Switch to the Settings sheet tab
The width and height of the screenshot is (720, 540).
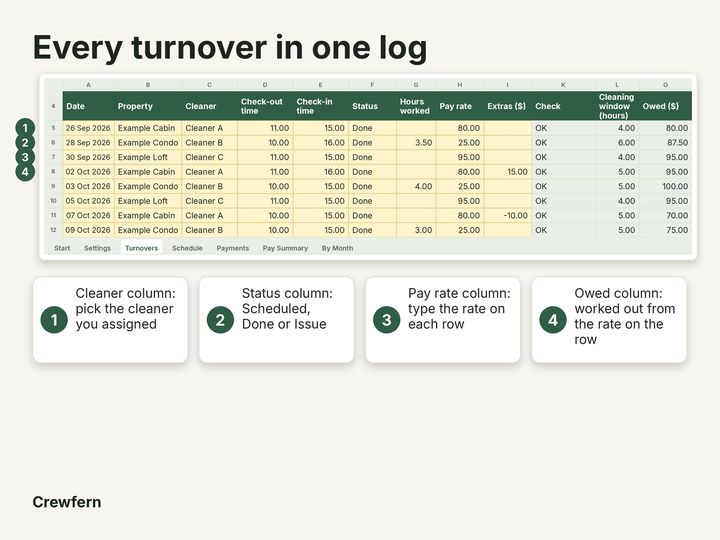[97, 248]
